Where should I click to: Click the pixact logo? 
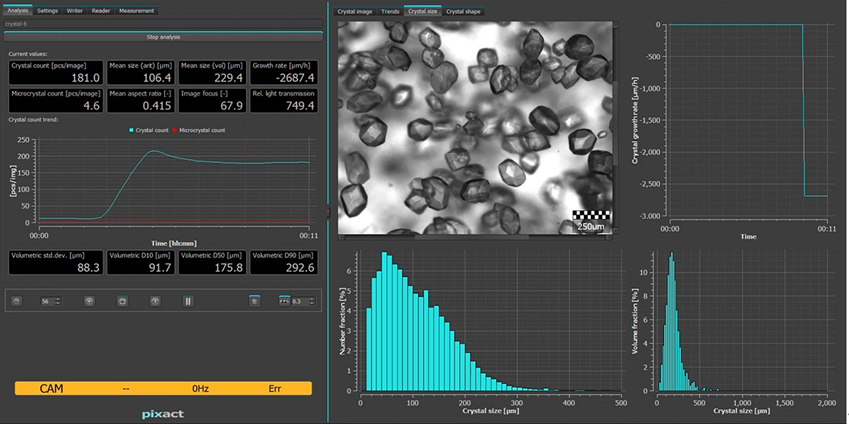(163, 411)
